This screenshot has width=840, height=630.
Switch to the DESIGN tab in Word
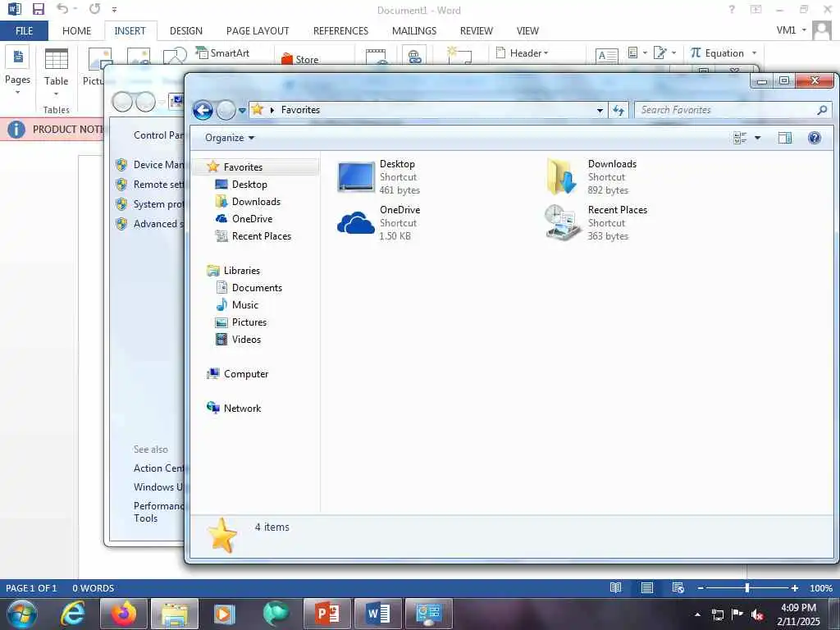coord(186,30)
